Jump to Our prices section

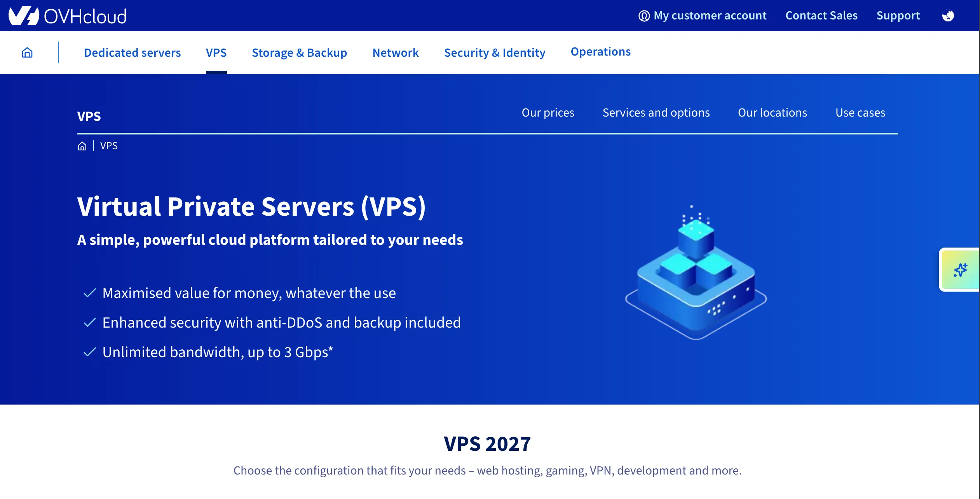coord(548,113)
